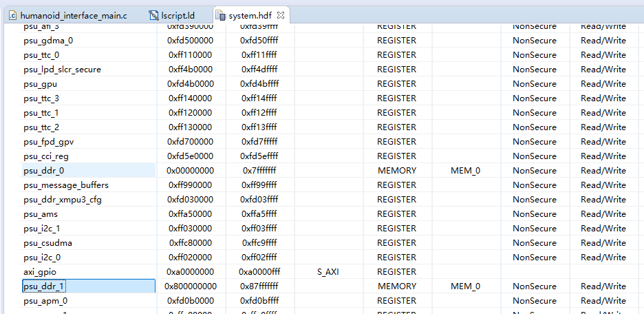644x314 pixels.
Task: Select the system.hdf tab label
Action: [x=250, y=16]
